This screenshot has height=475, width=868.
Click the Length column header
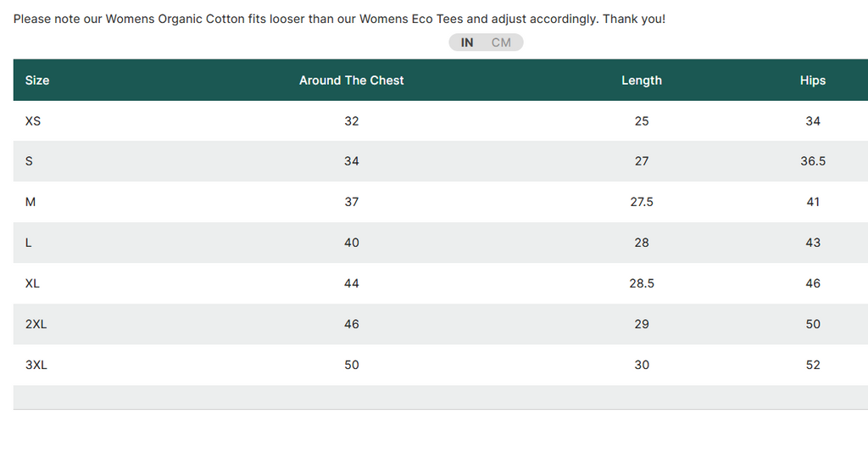pyautogui.click(x=642, y=81)
